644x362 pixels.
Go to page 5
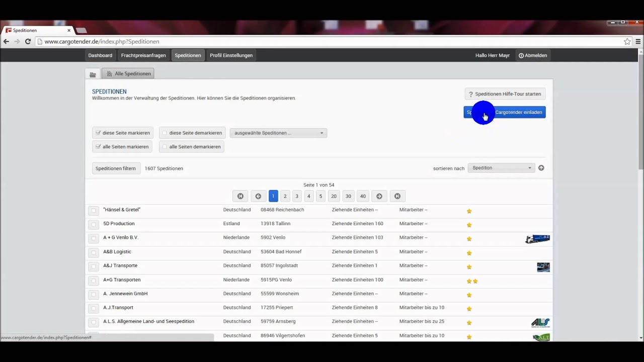[x=320, y=196]
